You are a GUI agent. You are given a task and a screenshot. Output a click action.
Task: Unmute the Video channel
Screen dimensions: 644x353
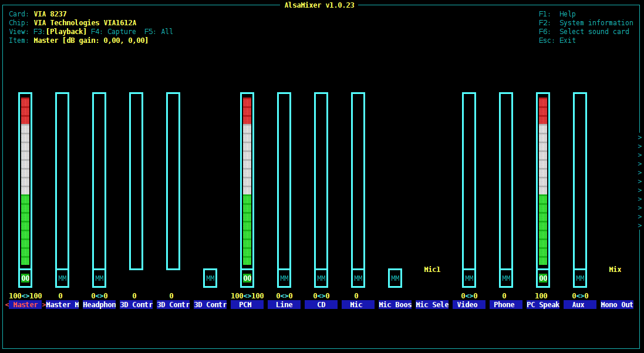469,278
